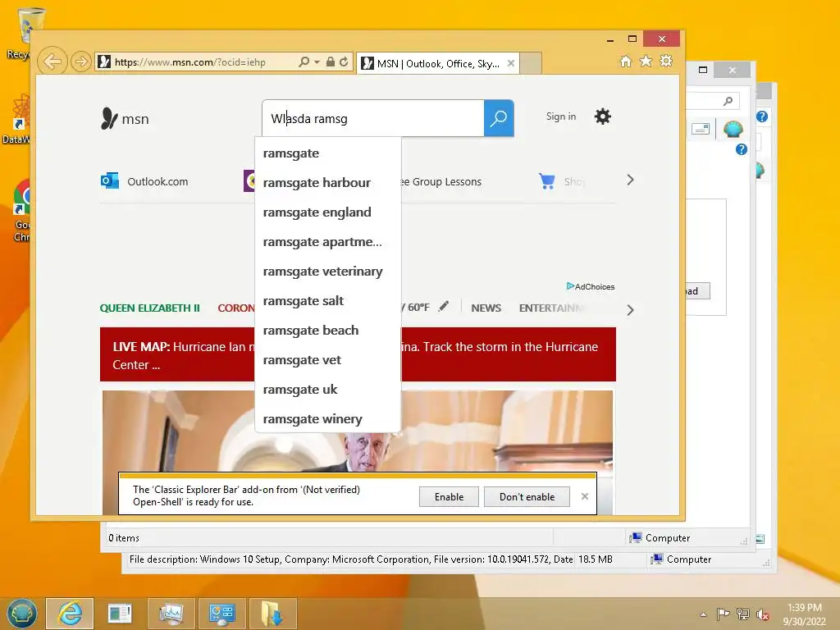Click the control panel taskbar icon
This screenshot has width=840, height=630.
point(221,614)
